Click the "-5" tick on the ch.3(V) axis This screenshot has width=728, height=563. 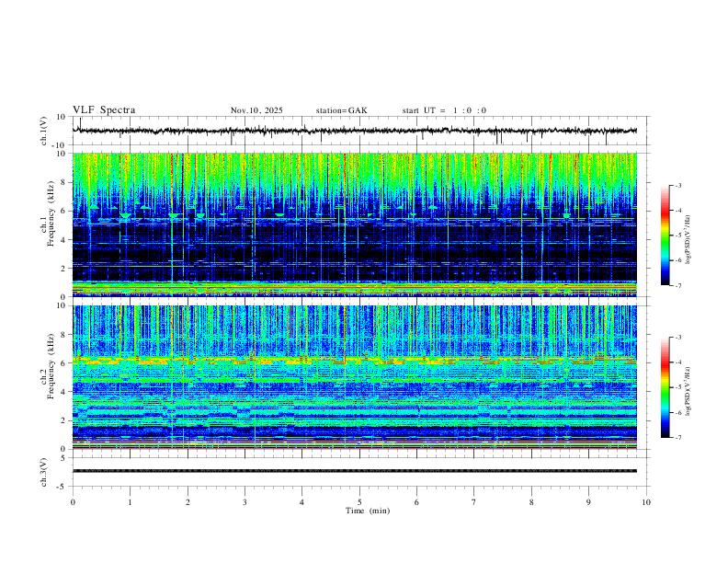pyautogui.click(x=63, y=487)
